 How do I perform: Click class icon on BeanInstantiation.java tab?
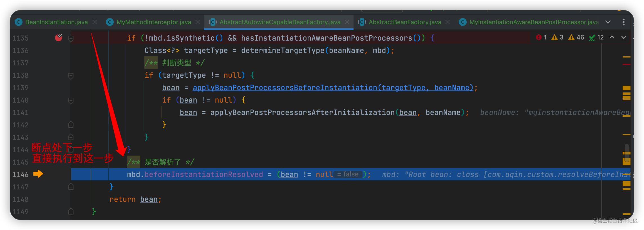click(x=19, y=22)
